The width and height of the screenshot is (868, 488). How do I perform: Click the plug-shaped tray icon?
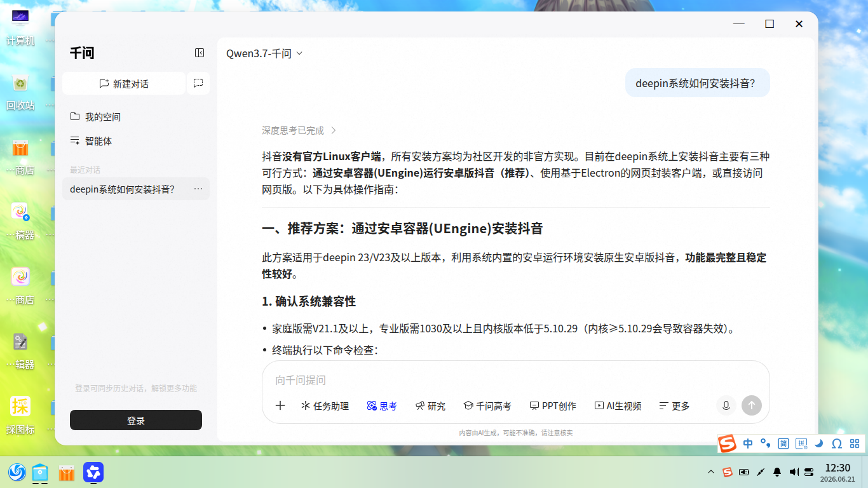click(x=761, y=472)
